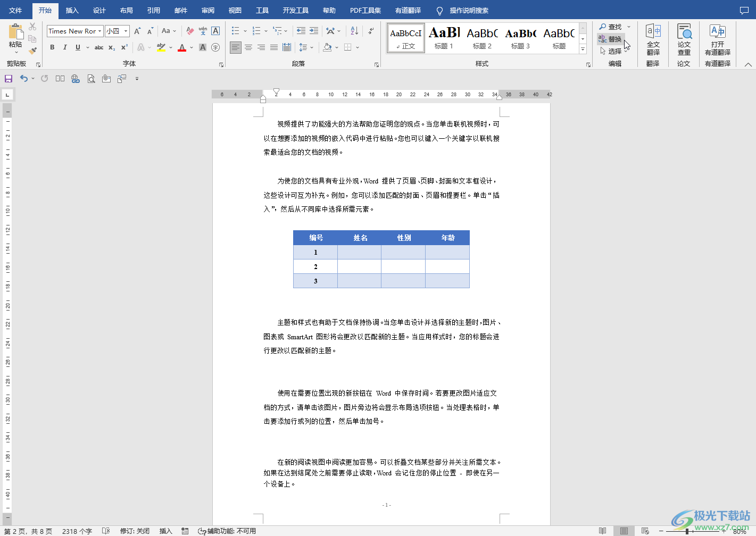
Task: Save the document with the floppy disk icon
Action: 9,79
